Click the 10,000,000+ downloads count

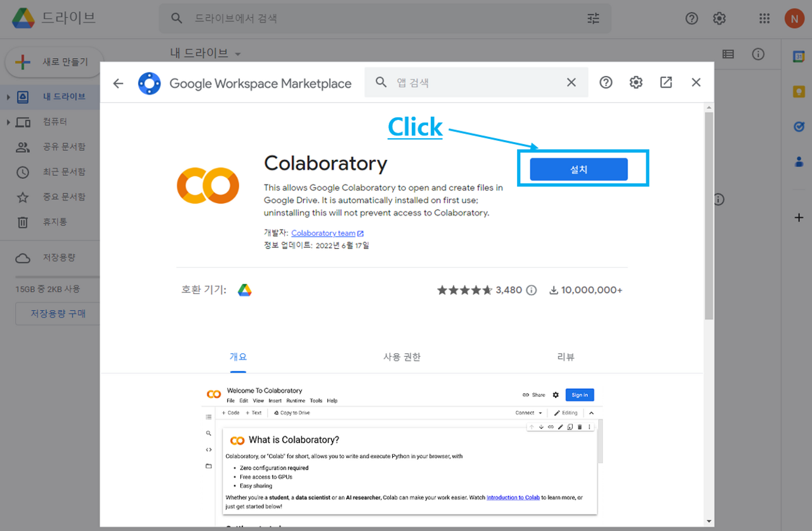(586, 290)
